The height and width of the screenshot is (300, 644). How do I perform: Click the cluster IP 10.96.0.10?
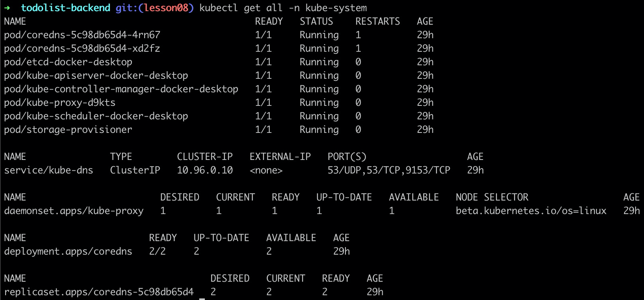pos(205,170)
